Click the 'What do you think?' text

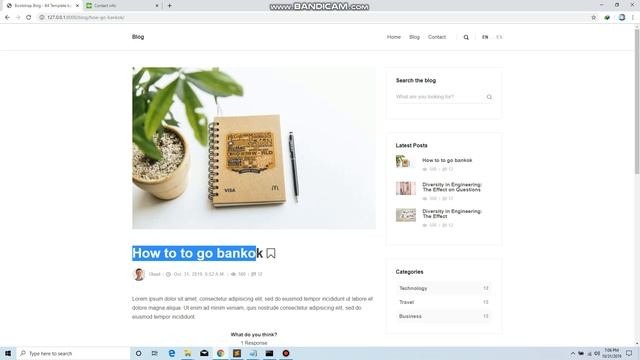pos(254,335)
